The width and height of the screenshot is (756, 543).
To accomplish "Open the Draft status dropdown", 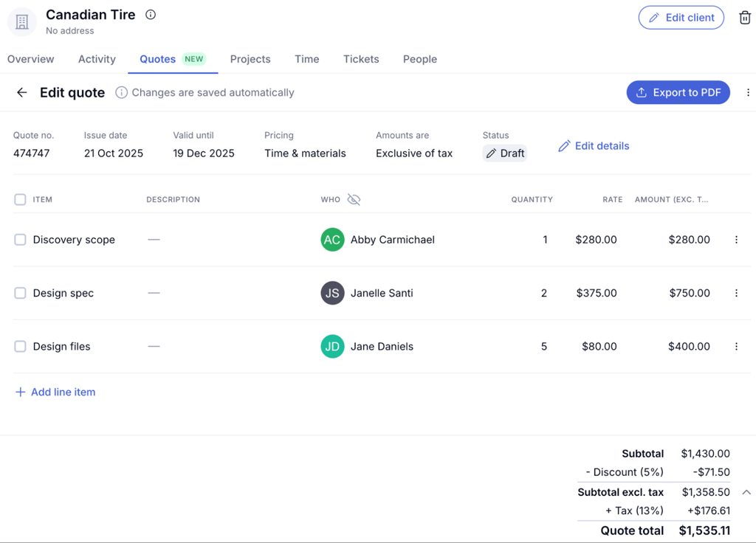I will click(505, 153).
